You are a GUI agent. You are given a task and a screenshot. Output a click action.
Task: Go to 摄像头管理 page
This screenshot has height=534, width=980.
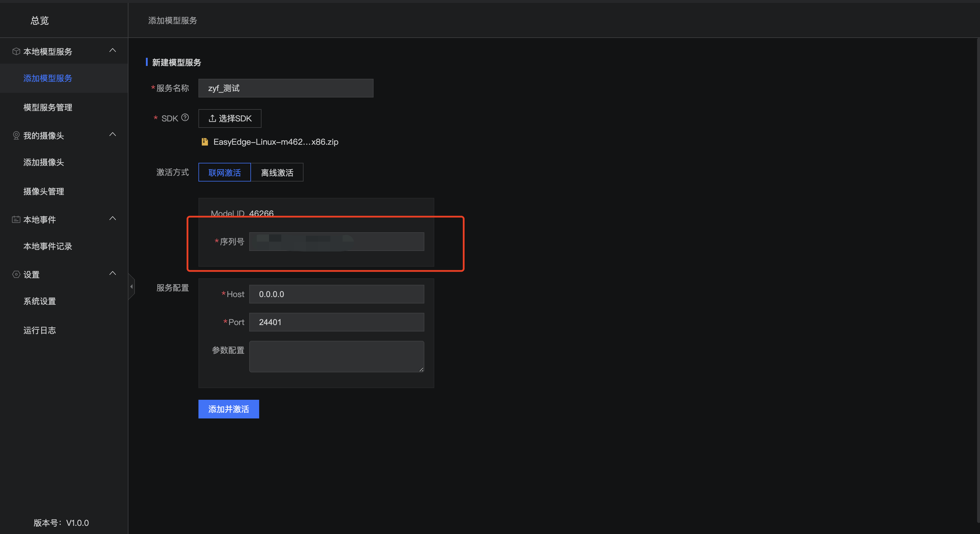[x=43, y=191]
